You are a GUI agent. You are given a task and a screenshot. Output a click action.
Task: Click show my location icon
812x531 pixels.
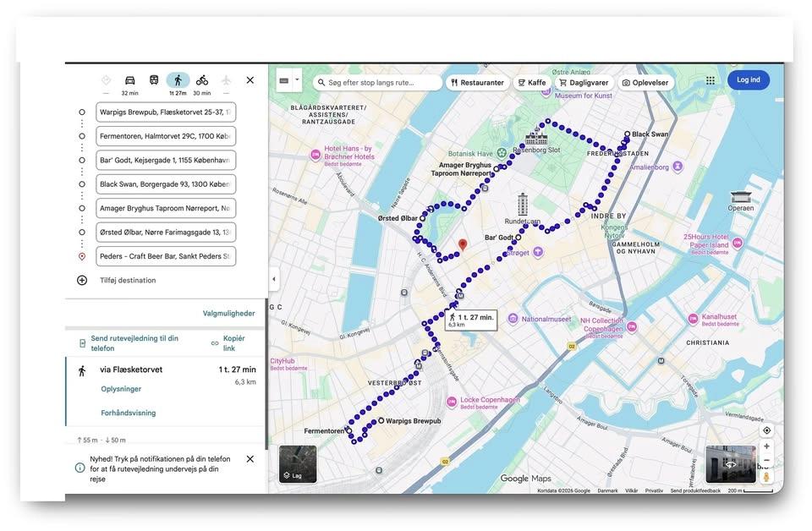pos(766,430)
